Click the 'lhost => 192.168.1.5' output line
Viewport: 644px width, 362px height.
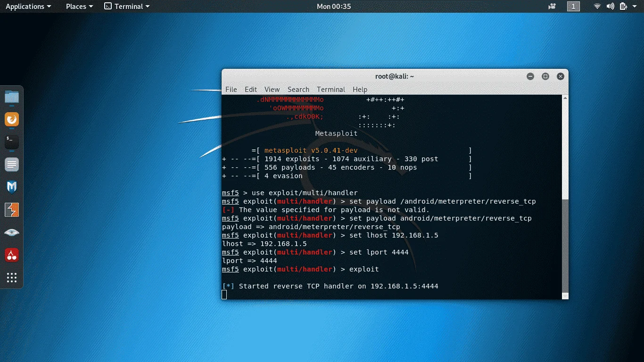click(264, 244)
